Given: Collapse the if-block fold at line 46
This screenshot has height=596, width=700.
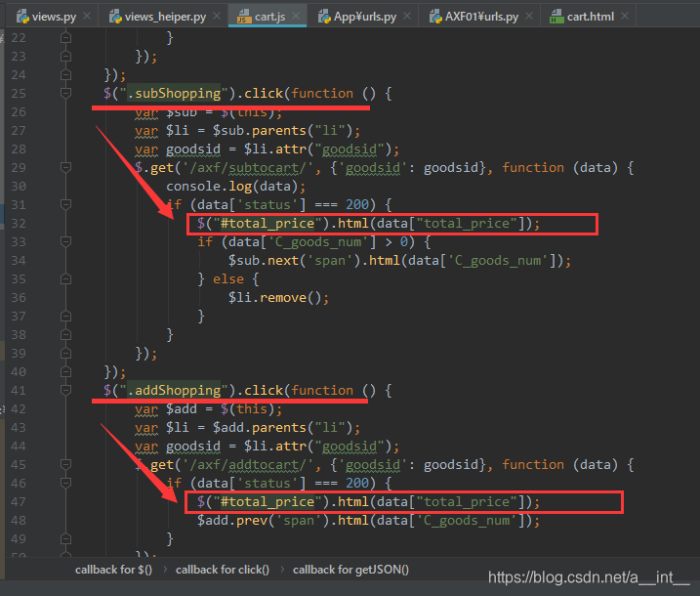Looking at the screenshot, I should click(65, 483).
